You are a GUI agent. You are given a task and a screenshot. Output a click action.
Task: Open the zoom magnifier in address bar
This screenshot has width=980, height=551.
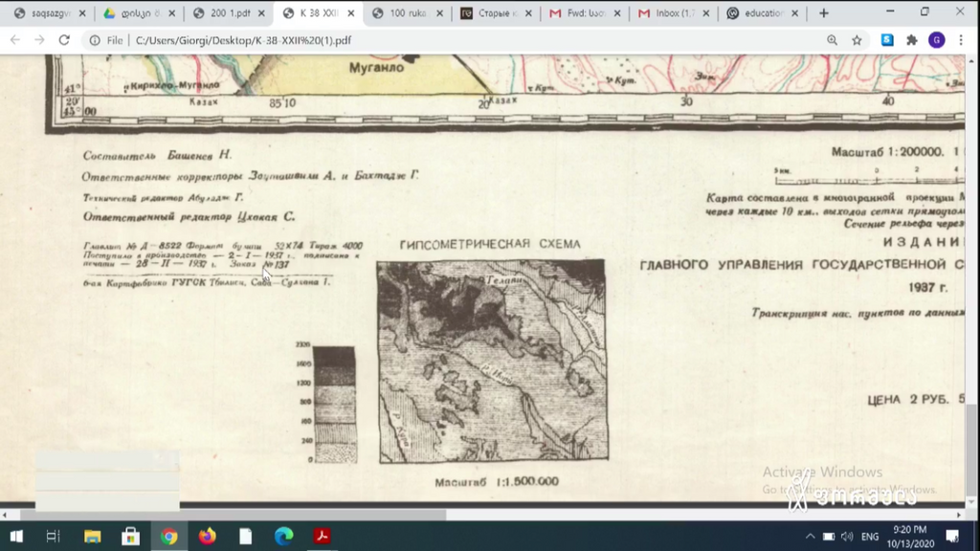pos(832,40)
